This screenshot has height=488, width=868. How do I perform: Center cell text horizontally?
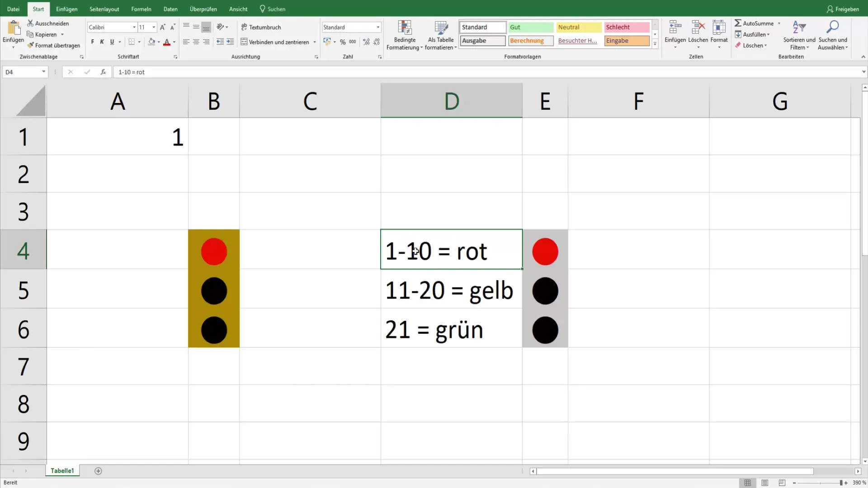point(196,42)
